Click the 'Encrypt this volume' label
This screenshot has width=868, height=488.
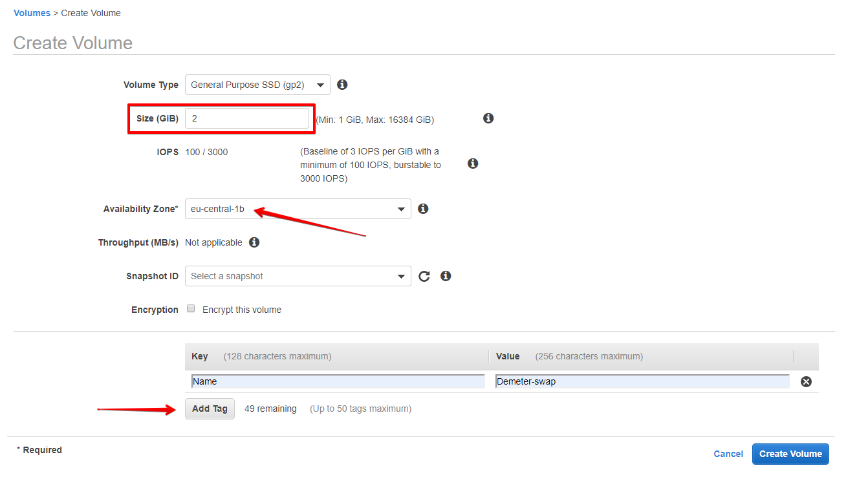pos(242,310)
